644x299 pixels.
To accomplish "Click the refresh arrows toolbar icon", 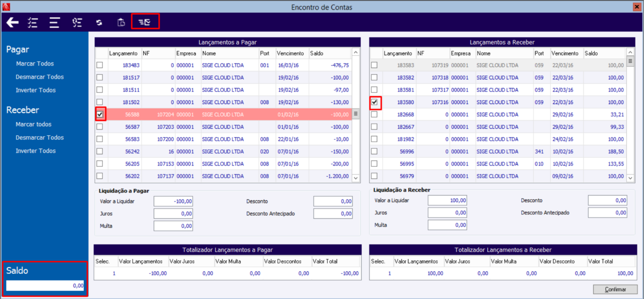I will click(99, 23).
